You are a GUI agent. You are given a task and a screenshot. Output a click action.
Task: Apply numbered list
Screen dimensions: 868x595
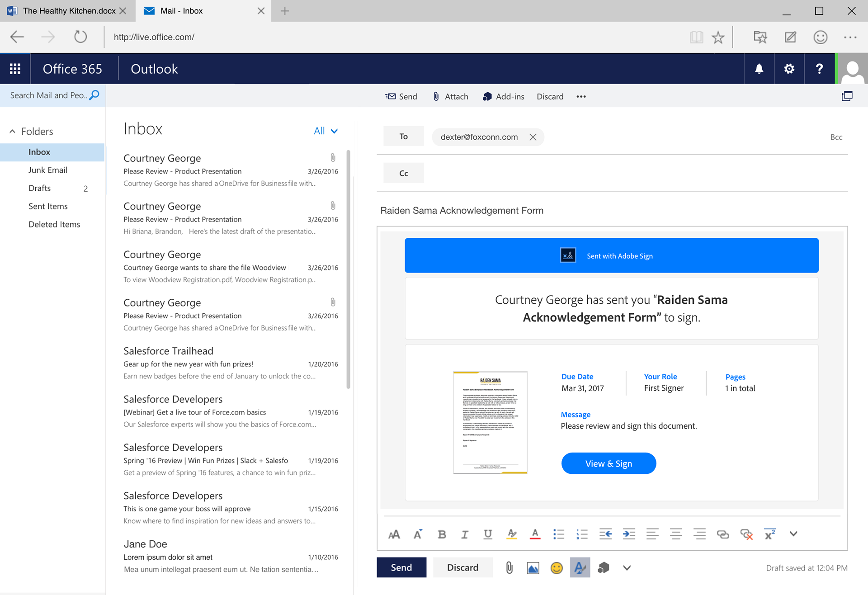(x=582, y=534)
